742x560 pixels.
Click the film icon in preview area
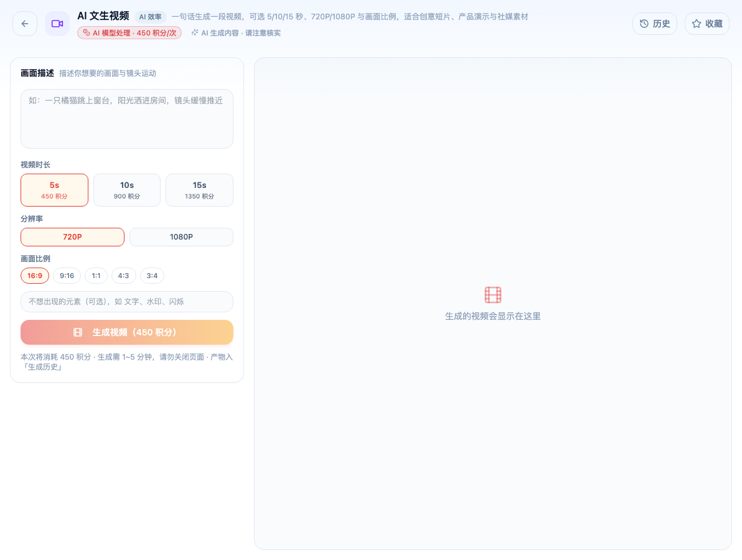492,295
